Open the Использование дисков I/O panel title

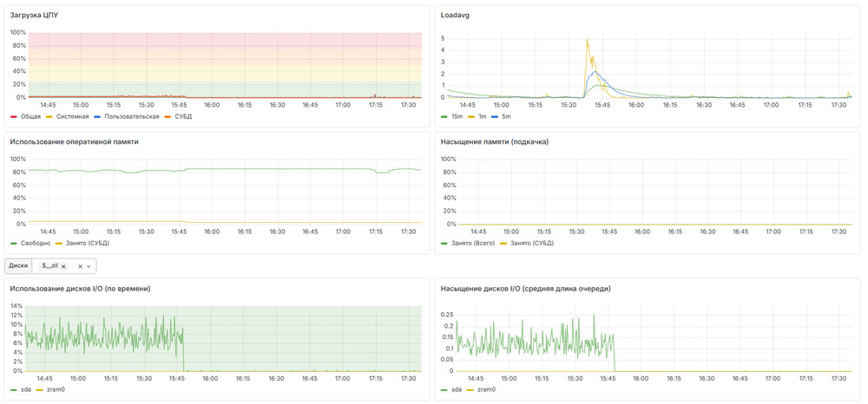(80, 288)
